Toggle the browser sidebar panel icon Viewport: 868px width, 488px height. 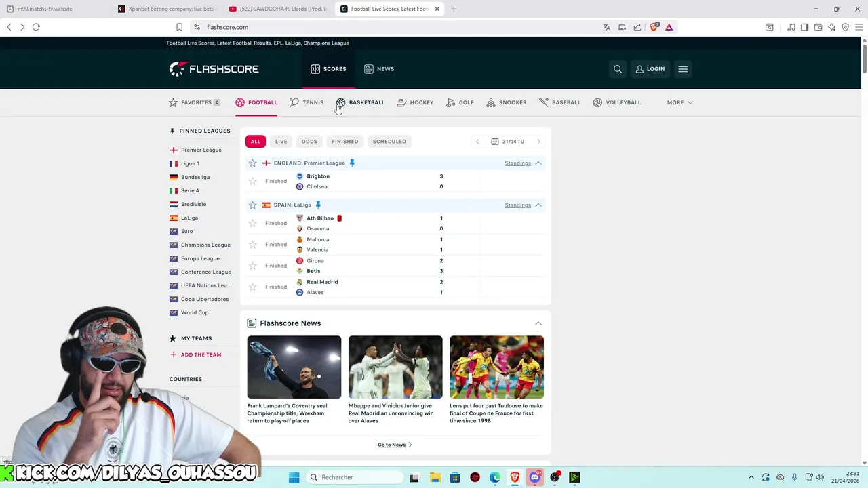click(804, 27)
